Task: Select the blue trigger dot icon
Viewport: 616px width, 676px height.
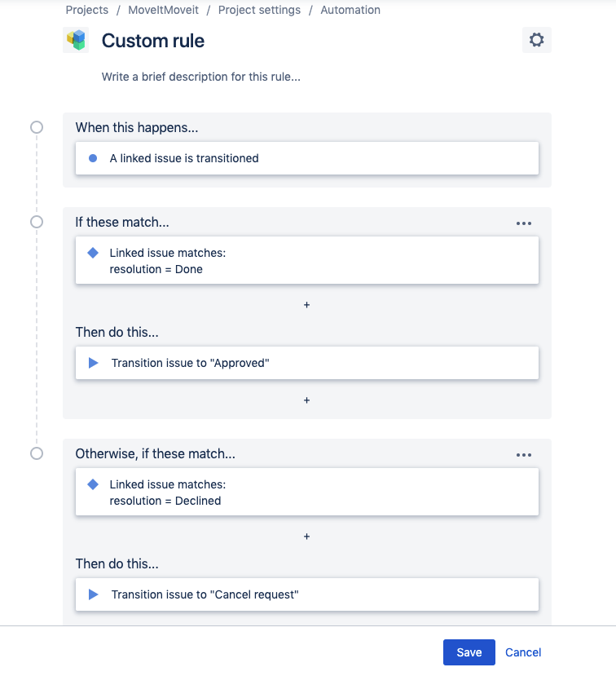Action: [92, 157]
